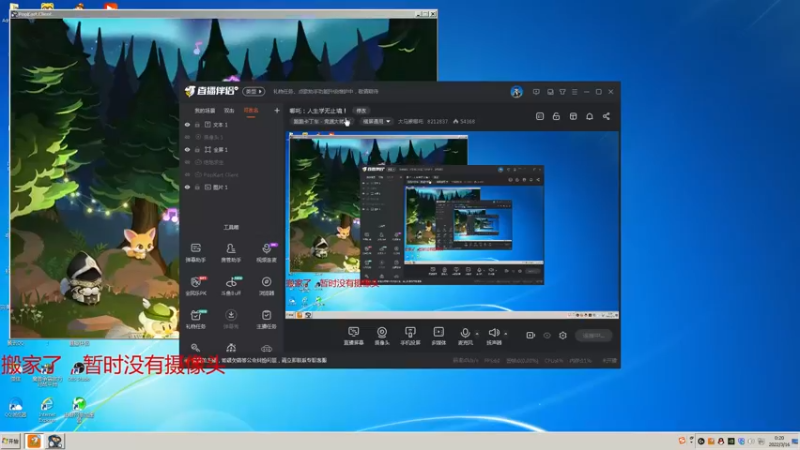
Task: Open the 横屏通用 orientation dropdown
Action: click(x=377, y=121)
